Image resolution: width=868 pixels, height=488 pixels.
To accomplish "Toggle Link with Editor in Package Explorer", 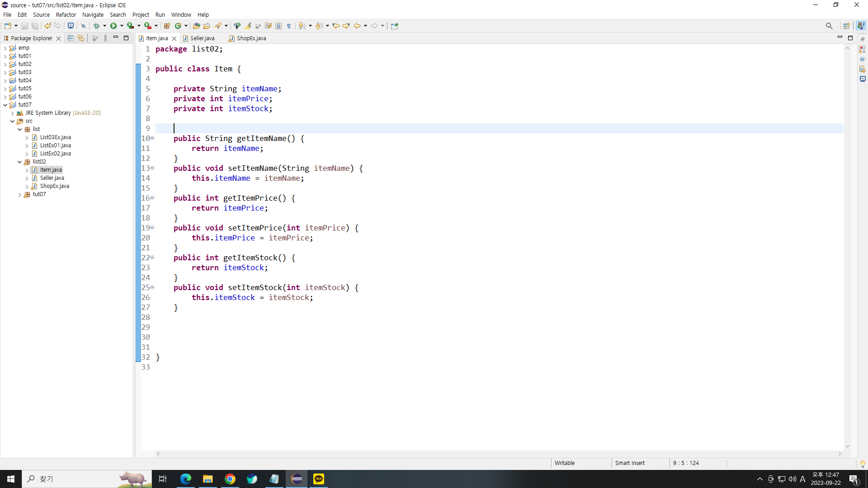I will point(81,38).
